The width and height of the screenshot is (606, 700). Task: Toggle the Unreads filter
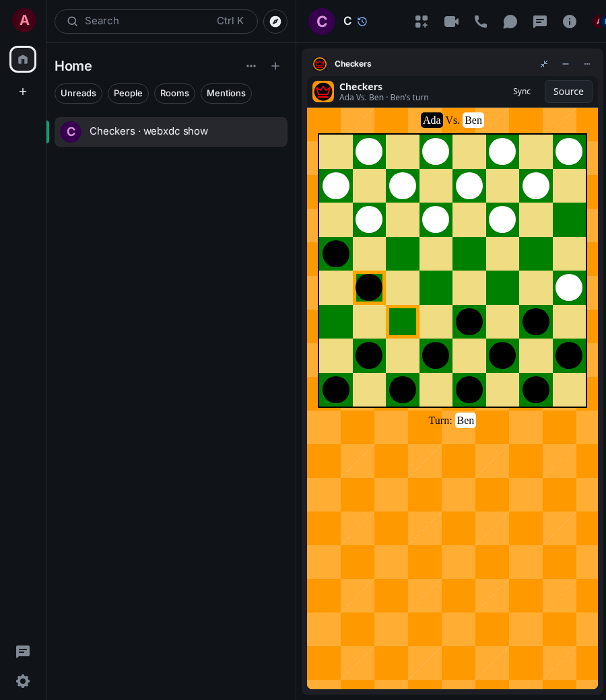78,94
